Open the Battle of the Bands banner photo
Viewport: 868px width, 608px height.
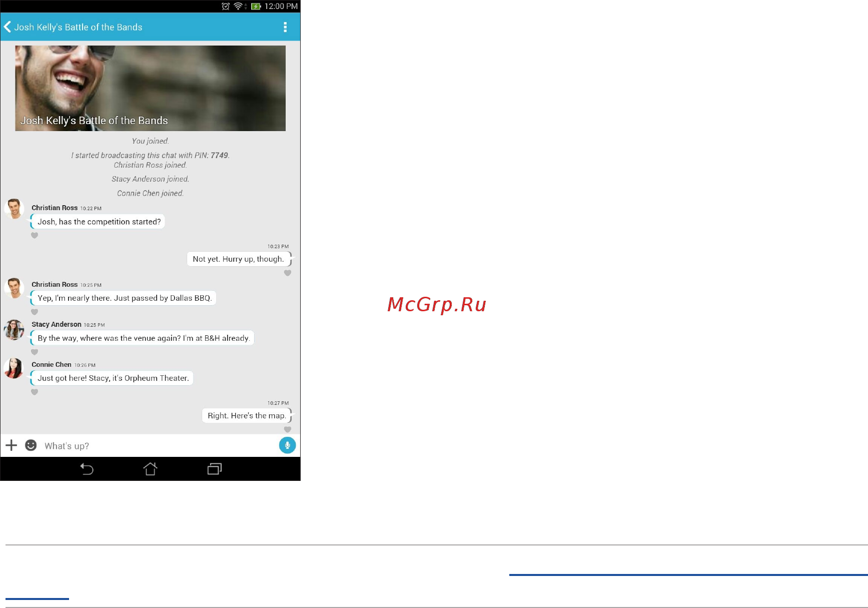pyautogui.click(x=150, y=88)
